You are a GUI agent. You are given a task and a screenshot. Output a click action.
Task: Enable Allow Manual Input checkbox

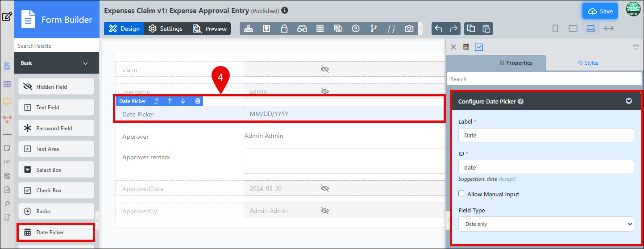coord(461,194)
